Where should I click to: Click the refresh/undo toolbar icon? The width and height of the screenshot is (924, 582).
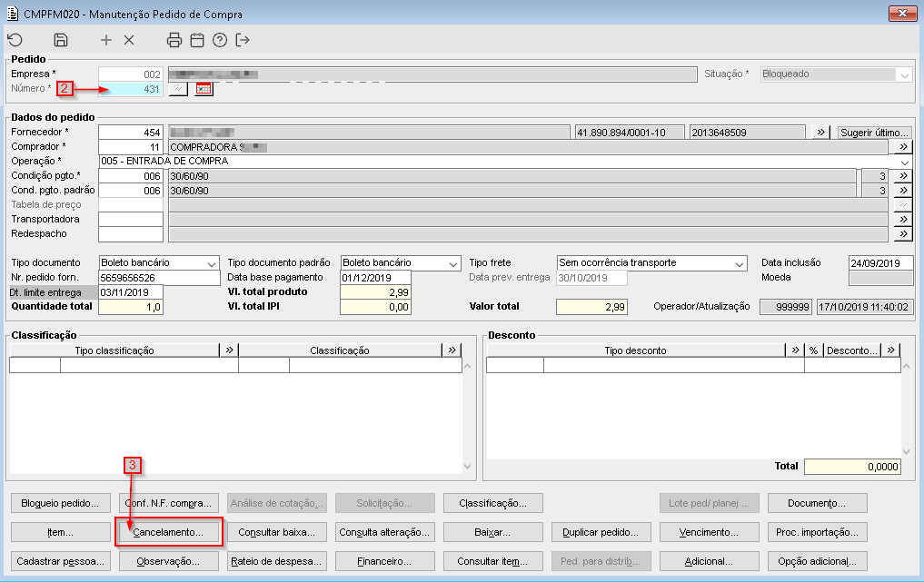(x=15, y=40)
